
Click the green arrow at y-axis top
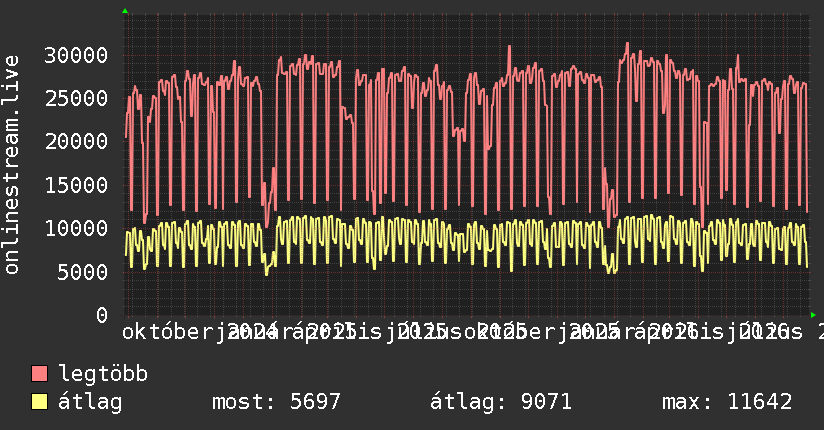(x=125, y=11)
